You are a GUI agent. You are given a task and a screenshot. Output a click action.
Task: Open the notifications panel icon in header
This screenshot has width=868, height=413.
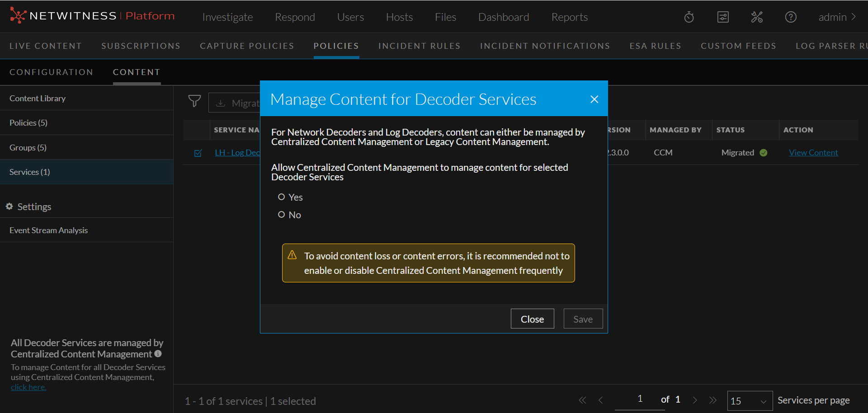723,17
